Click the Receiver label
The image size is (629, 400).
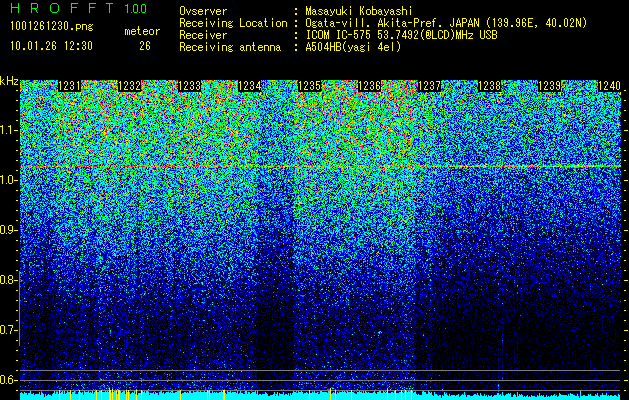pyautogui.click(x=203, y=35)
